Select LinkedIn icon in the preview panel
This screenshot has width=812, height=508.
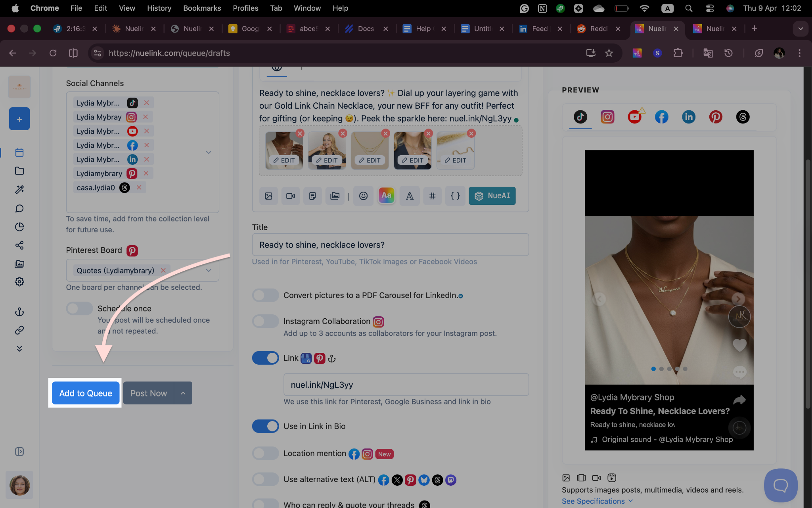[689, 117]
